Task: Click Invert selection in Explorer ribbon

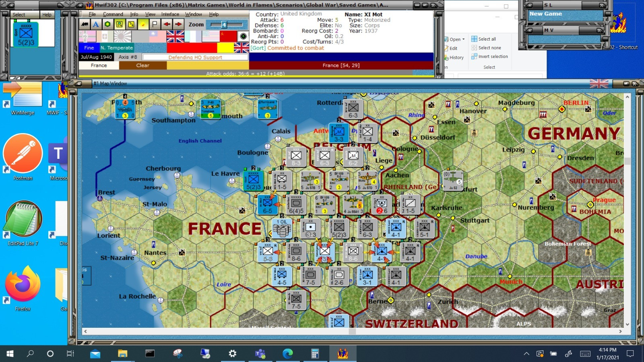Action: pyautogui.click(x=490, y=56)
